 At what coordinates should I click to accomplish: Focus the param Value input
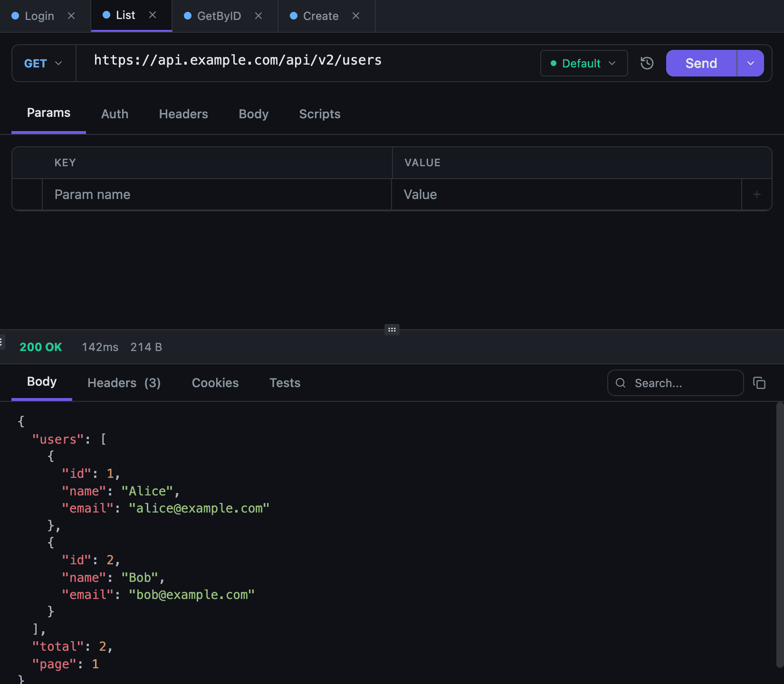tap(566, 194)
